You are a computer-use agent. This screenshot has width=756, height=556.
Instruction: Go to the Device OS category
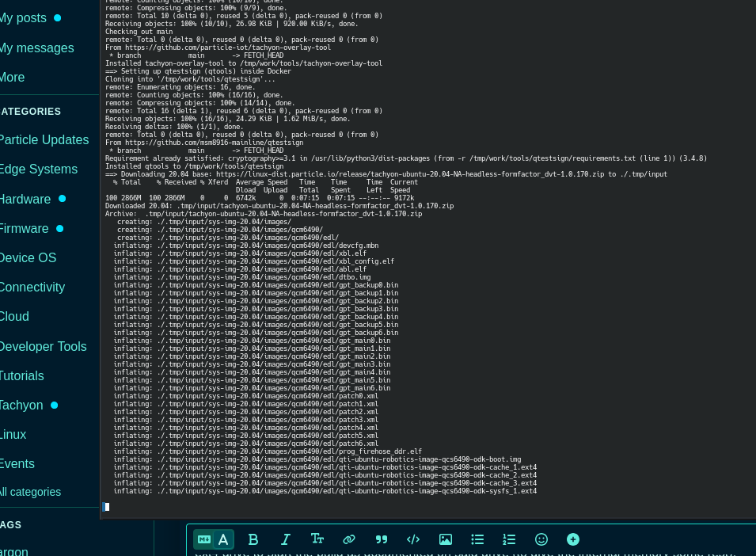tap(28, 258)
